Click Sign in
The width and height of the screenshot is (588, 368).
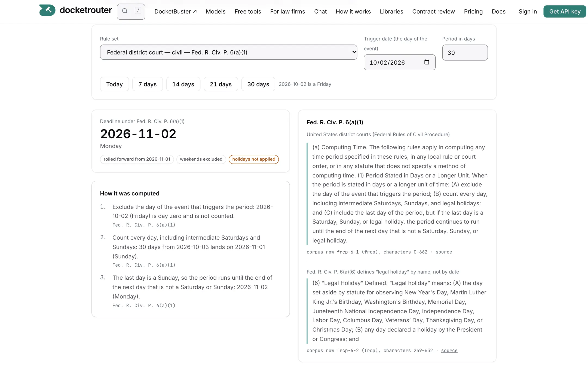tap(528, 11)
